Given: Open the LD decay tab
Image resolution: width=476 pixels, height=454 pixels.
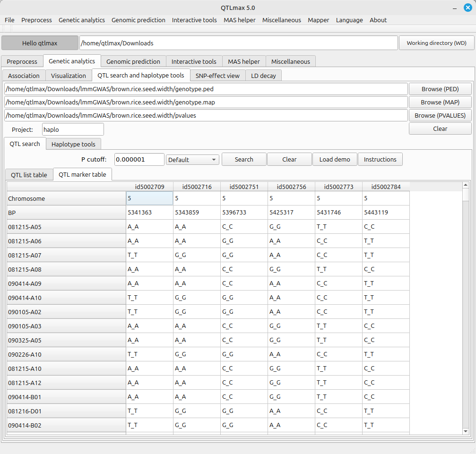Looking at the screenshot, I should tap(263, 76).
